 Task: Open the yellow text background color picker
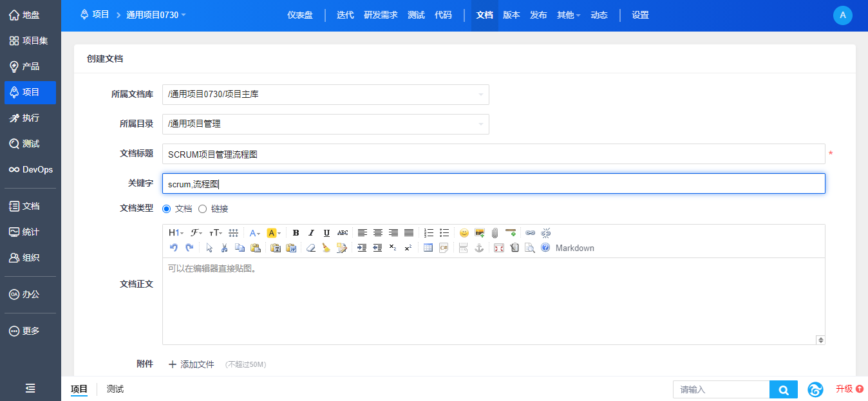274,233
